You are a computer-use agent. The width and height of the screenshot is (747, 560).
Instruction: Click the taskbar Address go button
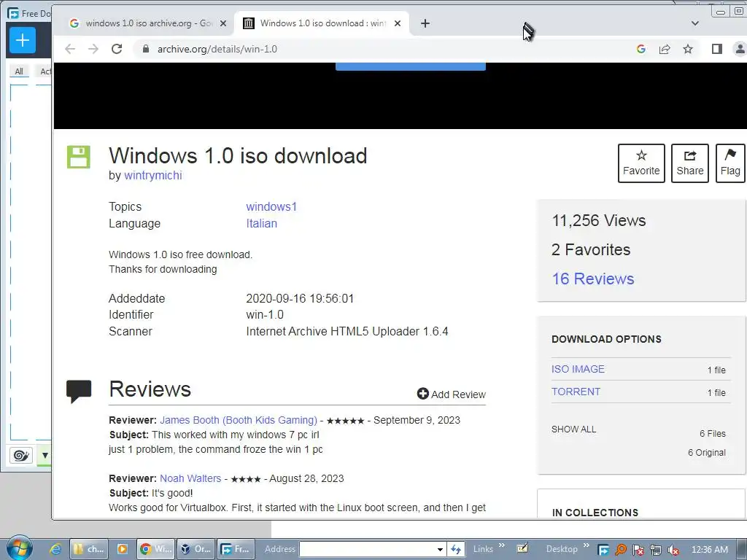tap(456, 549)
